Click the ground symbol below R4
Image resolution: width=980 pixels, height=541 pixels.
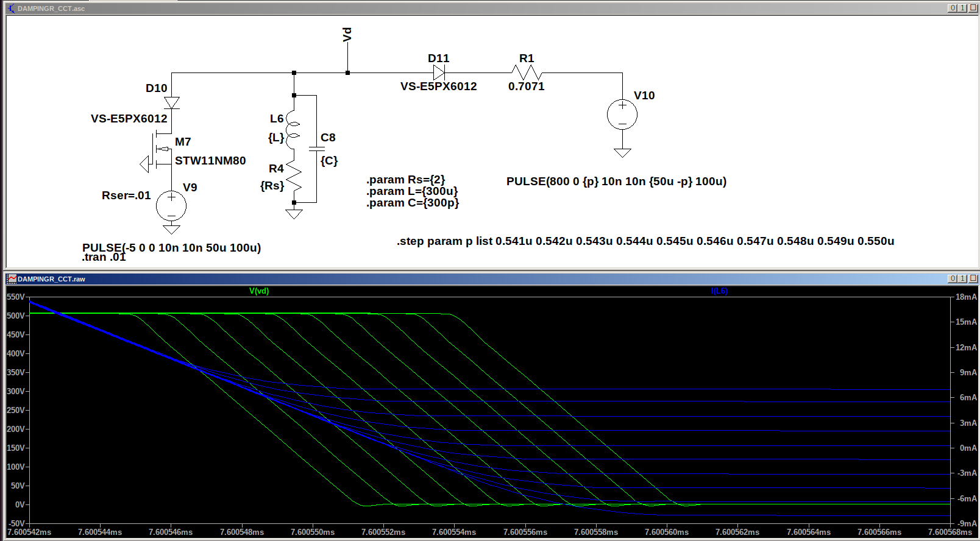pos(294,214)
